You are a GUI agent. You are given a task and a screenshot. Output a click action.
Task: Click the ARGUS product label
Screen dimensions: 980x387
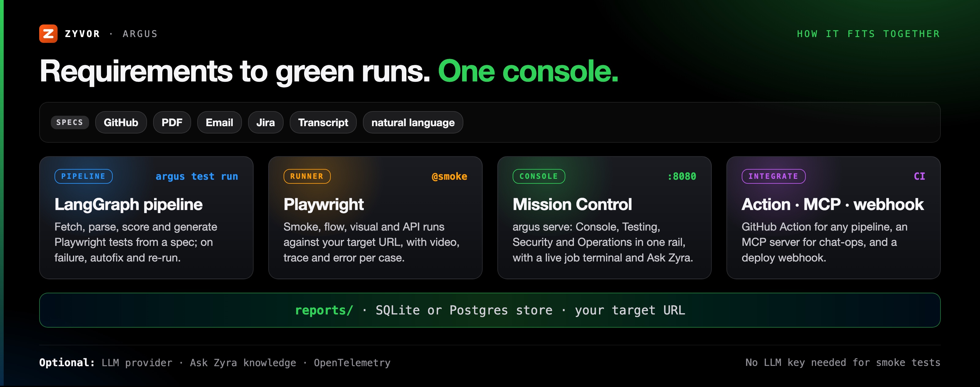coord(140,34)
